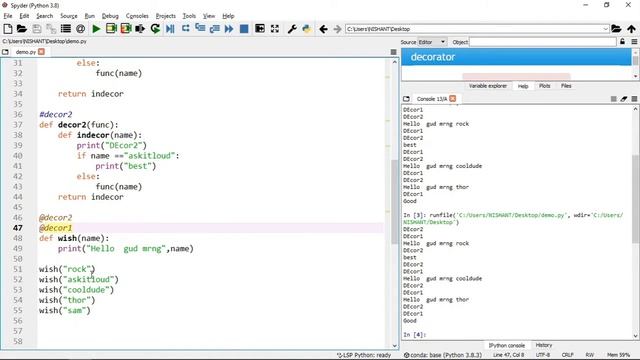640x360 pixels.
Task: Expand working directory path dropdown
Action: pyautogui.click(x=605, y=29)
